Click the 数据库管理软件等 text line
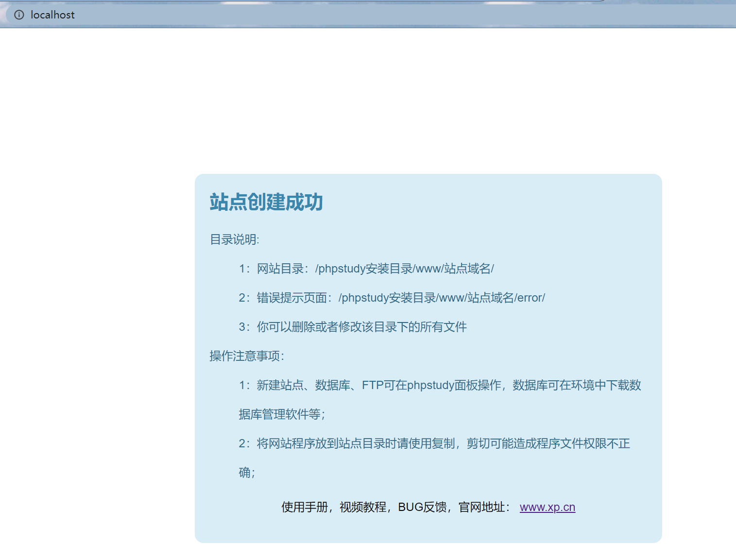Viewport: 736px width, 560px height. [x=283, y=414]
